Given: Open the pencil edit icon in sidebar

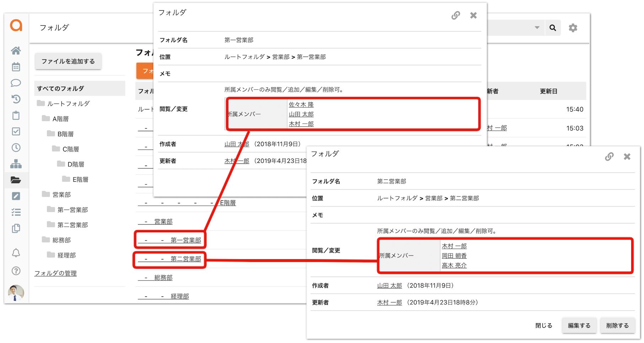Looking at the screenshot, I should [16, 196].
